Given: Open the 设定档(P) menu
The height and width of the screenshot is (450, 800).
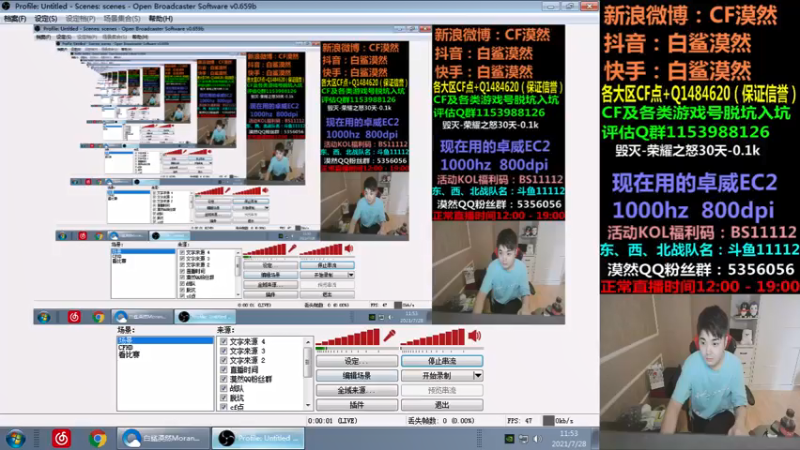Looking at the screenshot, I should pos(80,18).
